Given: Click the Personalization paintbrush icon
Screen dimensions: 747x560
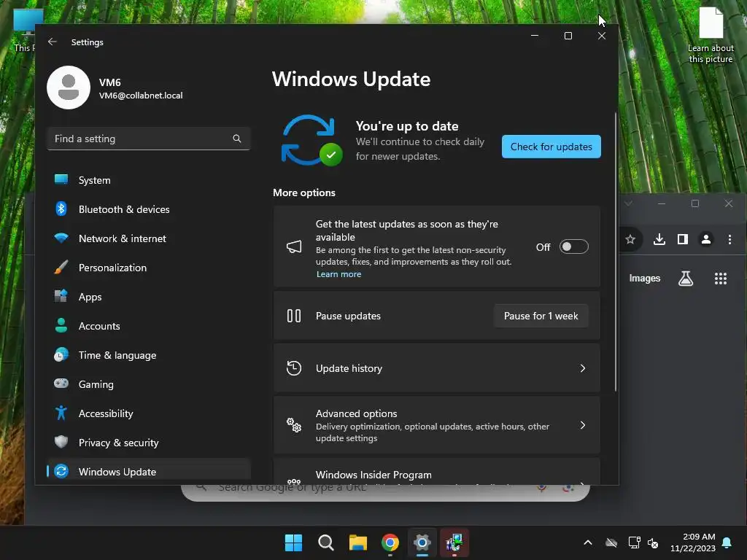Looking at the screenshot, I should [x=61, y=267].
